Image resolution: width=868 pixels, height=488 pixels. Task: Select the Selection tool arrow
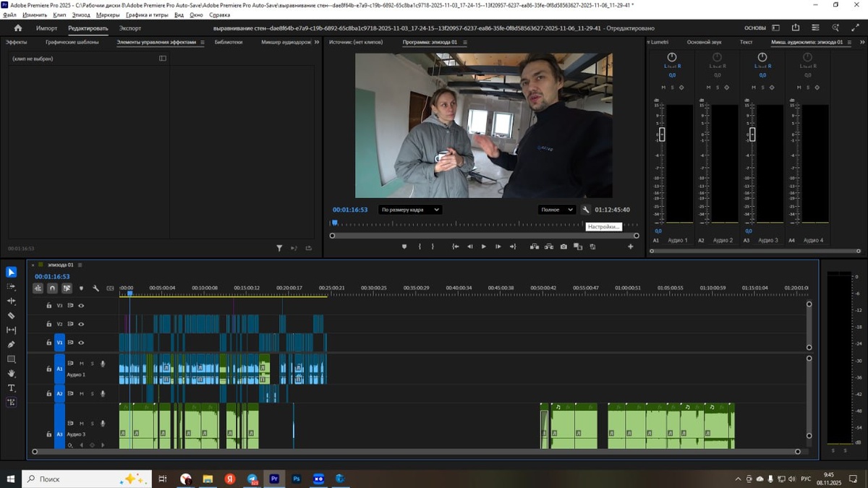pos(11,273)
